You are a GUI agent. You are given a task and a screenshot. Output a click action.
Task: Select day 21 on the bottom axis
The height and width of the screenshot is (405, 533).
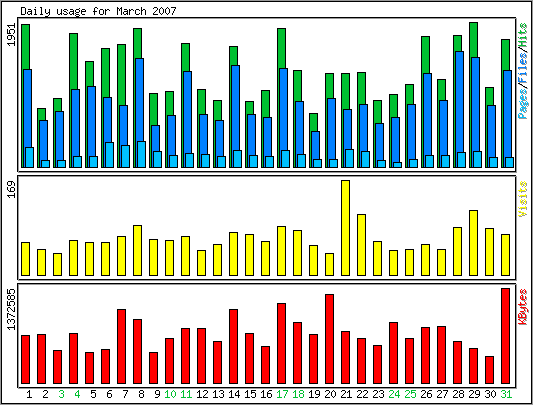(x=346, y=394)
